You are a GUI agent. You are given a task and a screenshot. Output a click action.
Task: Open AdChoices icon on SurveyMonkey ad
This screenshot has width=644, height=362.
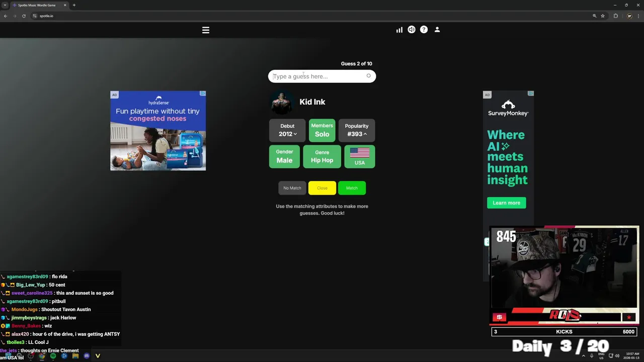tap(531, 94)
